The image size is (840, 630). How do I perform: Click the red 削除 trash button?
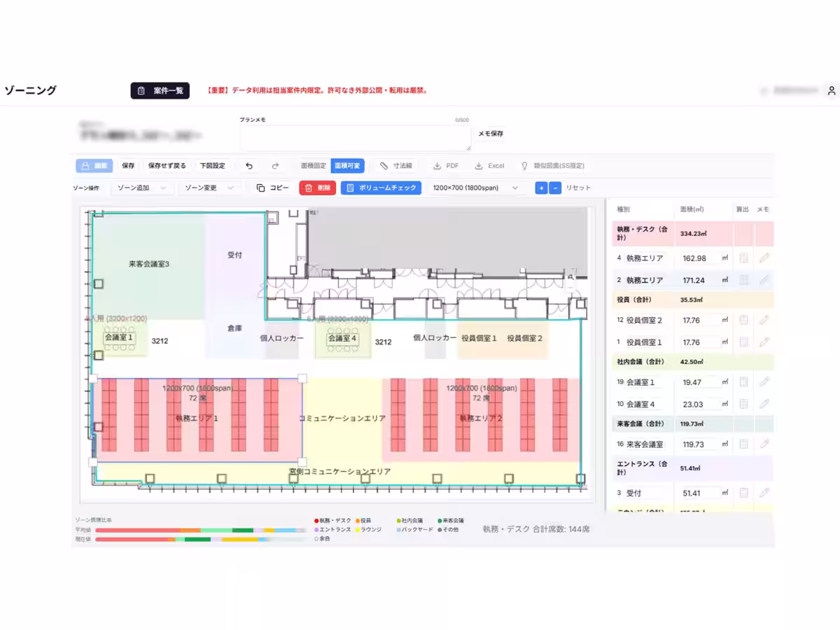click(x=317, y=188)
